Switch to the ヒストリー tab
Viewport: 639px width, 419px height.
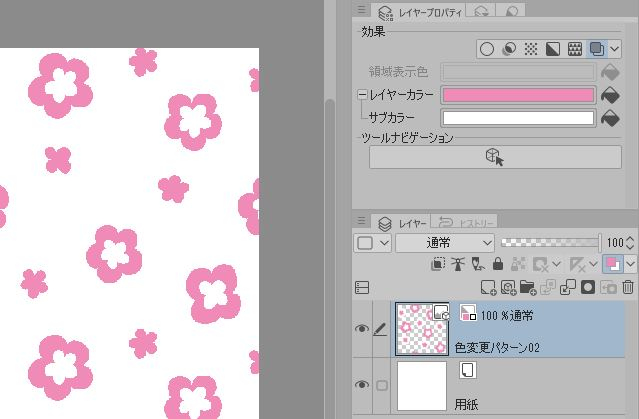(465, 223)
